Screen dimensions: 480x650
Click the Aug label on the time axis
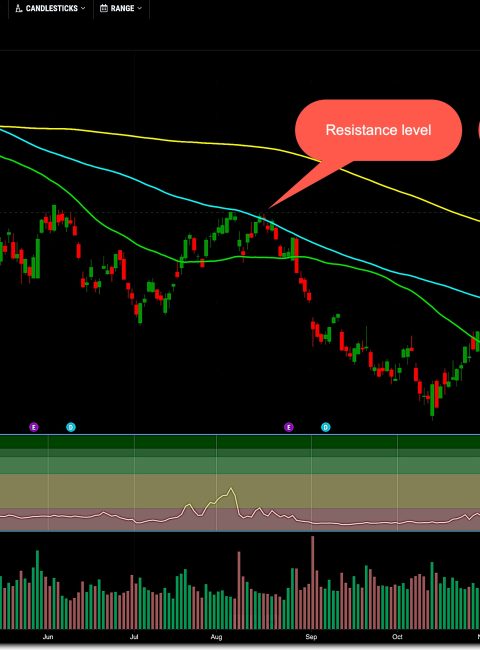(216, 637)
